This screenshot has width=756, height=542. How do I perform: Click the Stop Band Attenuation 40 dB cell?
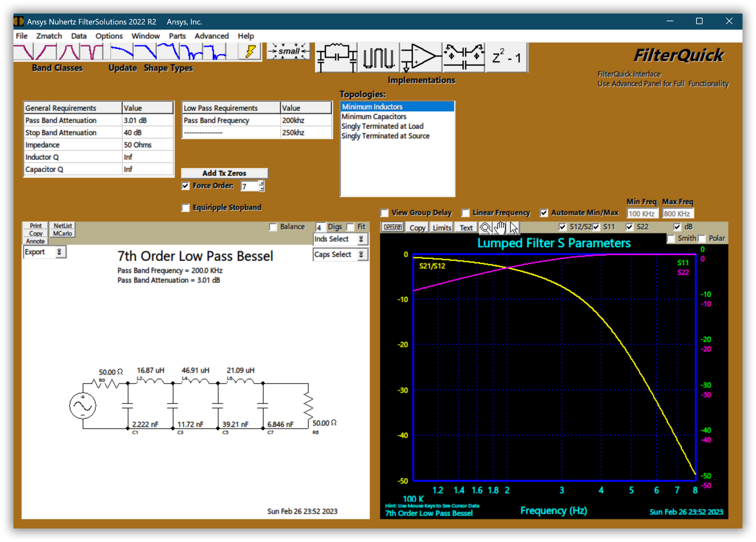pyautogui.click(x=147, y=133)
